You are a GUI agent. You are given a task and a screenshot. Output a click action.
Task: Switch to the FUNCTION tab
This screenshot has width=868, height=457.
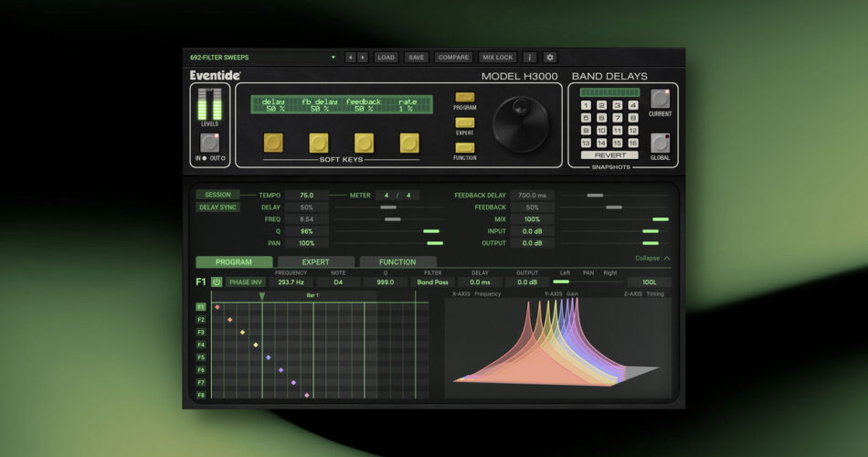(397, 262)
